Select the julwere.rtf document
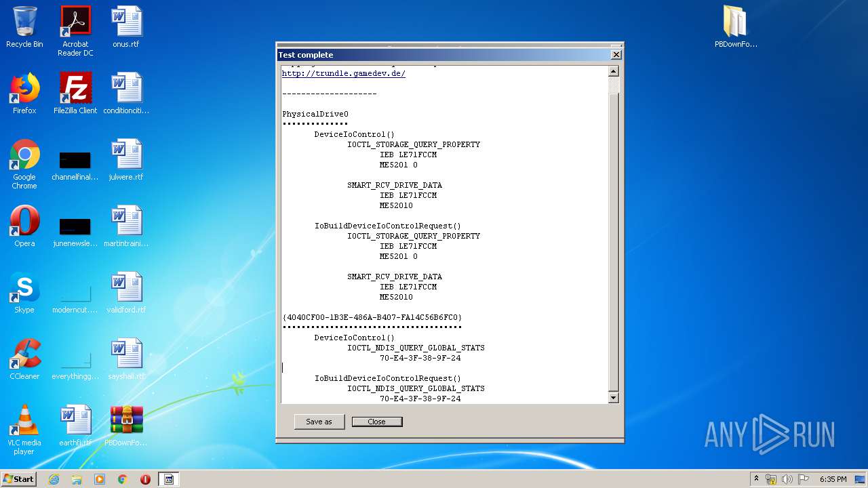Viewport: 868px width, 488px height. click(126, 160)
